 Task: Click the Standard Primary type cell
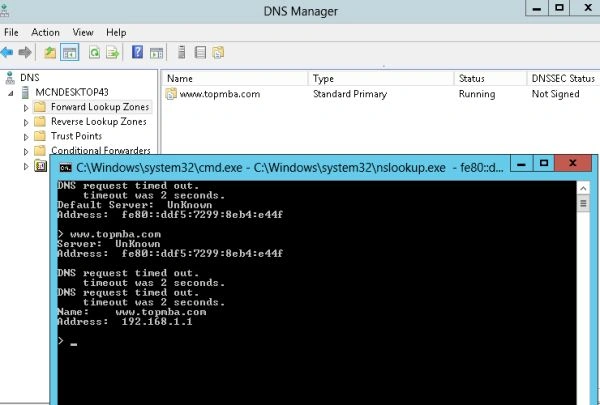(x=350, y=94)
